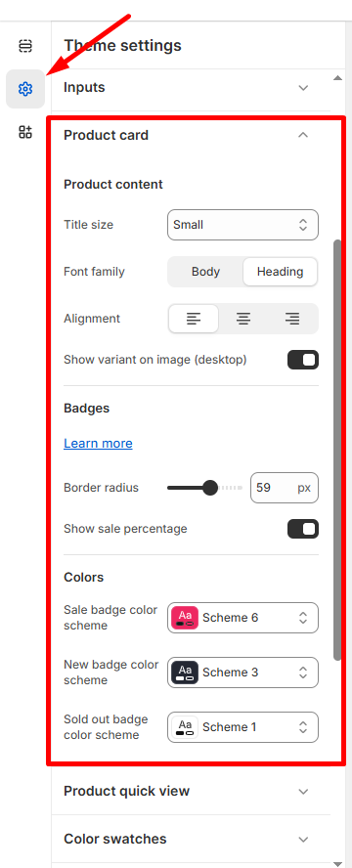Open the Sections icon in sidebar
This screenshot has height=868, width=352.
pyautogui.click(x=25, y=45)
